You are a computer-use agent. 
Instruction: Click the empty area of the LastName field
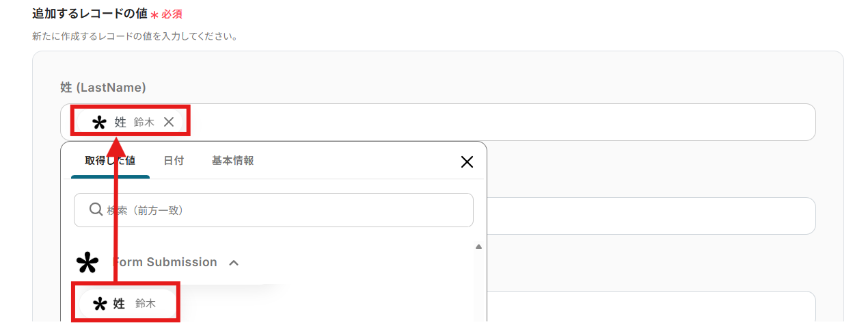click(x=499, y=122)
